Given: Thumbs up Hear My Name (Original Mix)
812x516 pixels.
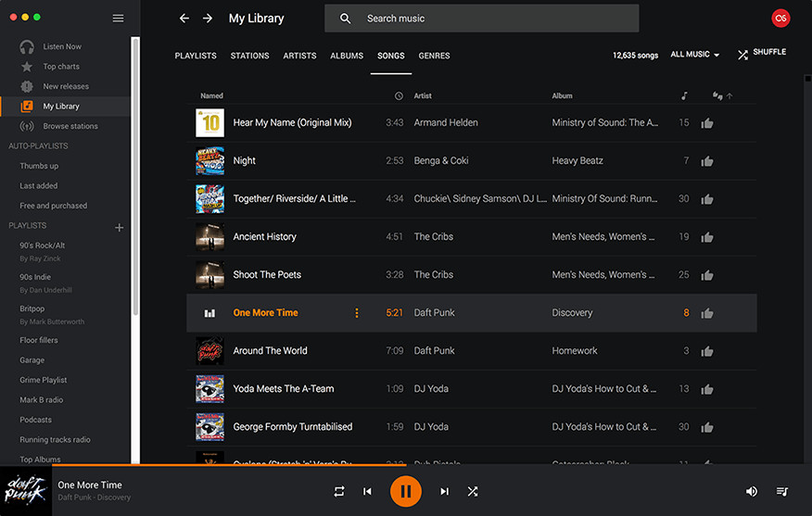Looking at the screenshot, I should click(x=707, y=123).
